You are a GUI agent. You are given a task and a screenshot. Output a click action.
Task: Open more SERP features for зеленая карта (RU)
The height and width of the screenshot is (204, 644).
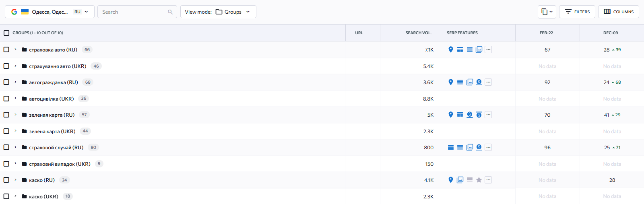488,115
